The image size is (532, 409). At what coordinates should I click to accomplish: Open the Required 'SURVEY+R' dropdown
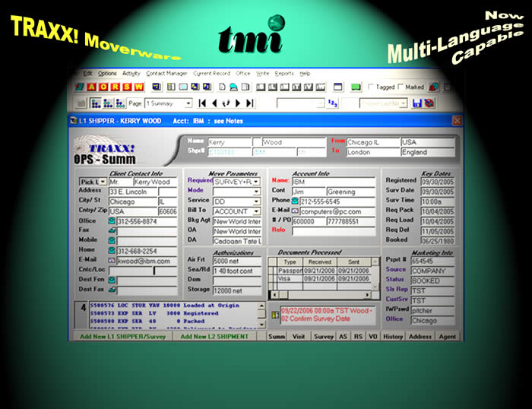point(256,182)
